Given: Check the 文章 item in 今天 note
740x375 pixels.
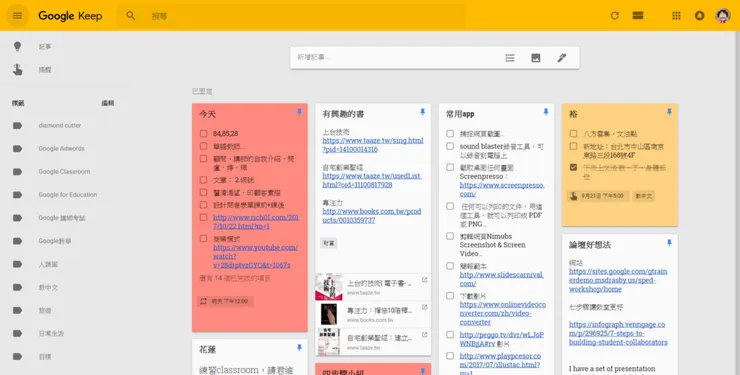Looking at the screenshot, I should 203,180.
